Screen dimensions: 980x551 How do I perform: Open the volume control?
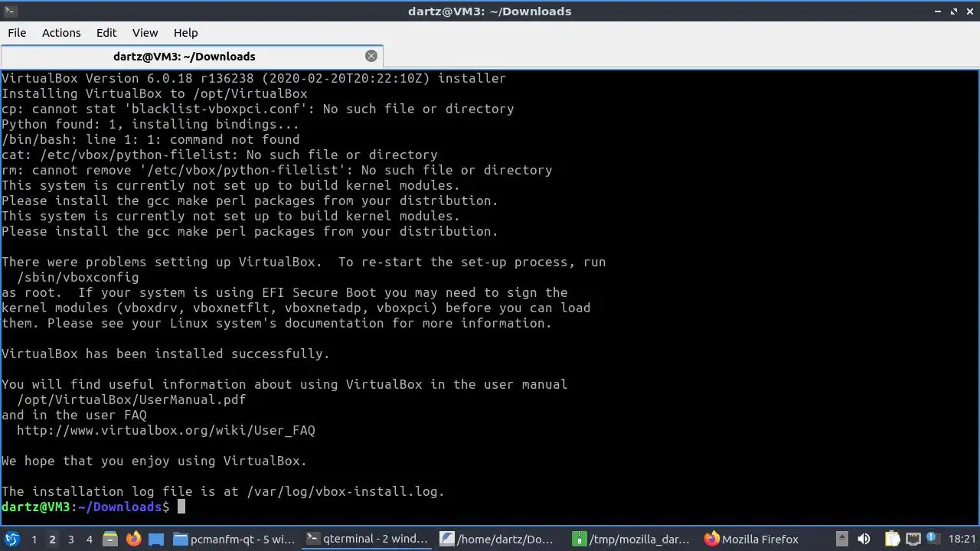point(864,539)
